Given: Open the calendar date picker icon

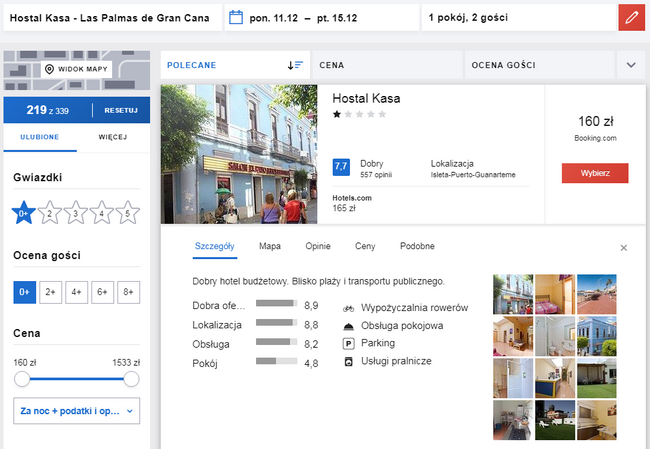Looking at the screenshot, I should tap(236, 17).
